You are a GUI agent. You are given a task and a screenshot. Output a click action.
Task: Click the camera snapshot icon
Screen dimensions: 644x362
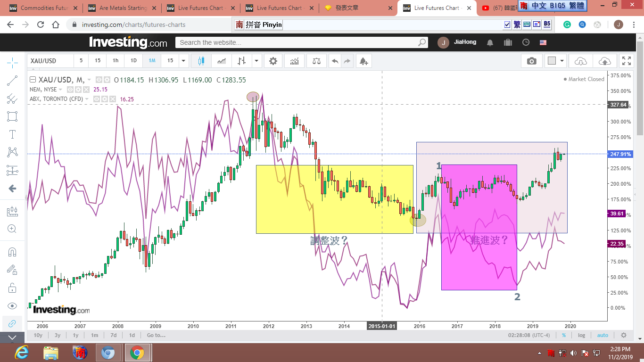[532, 61]
